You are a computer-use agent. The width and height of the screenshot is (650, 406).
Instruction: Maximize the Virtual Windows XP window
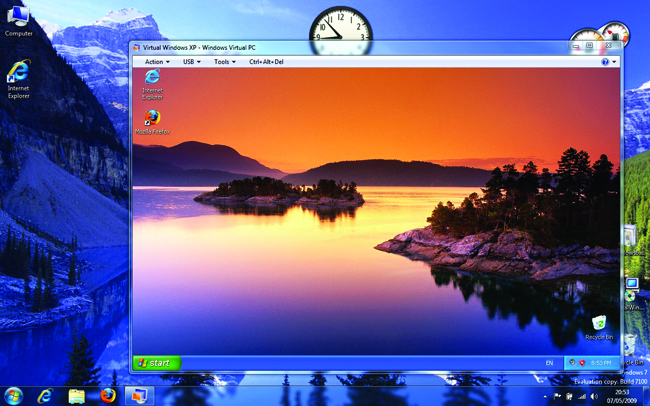click(x=590, y=46)
